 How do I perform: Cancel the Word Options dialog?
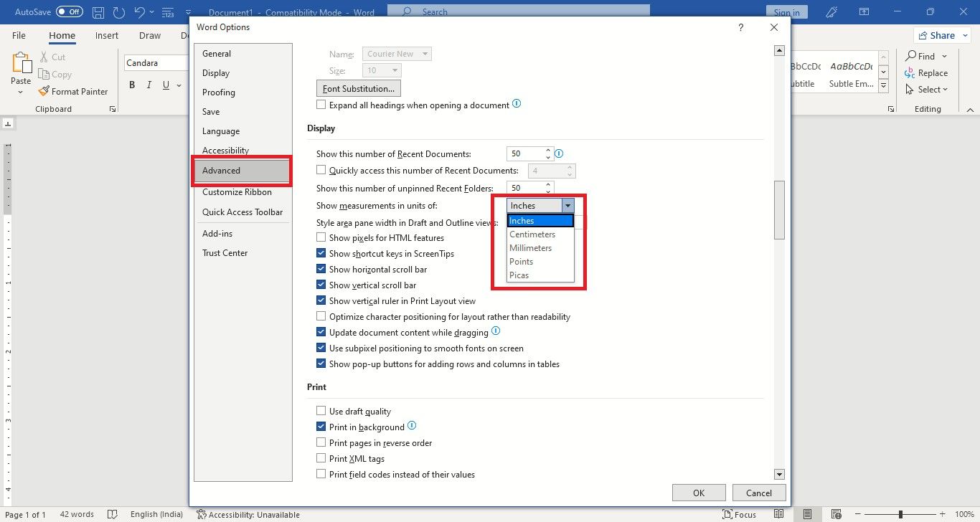[x=759, y=493]
